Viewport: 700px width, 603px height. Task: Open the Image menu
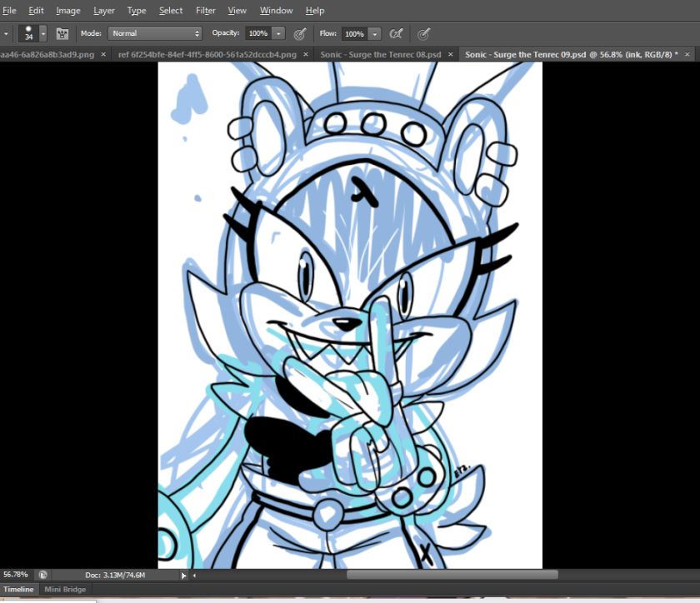click(x=68, y=10)
